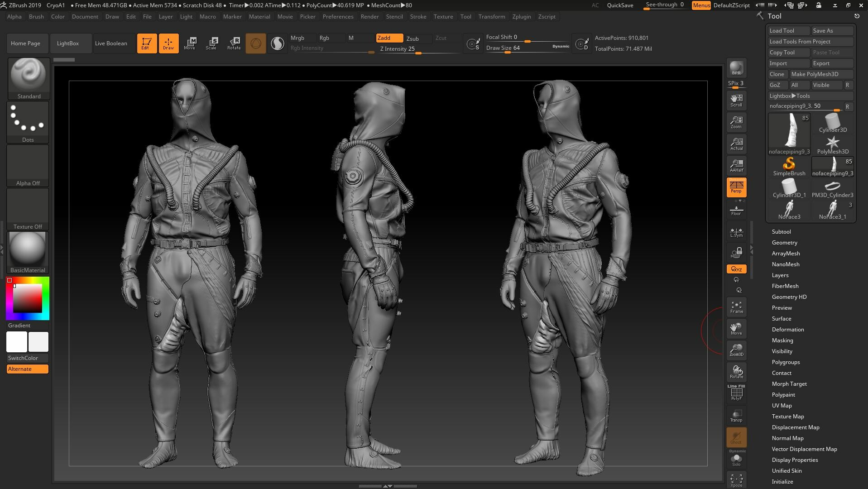Click the Home Page button
The image size is (868, 489).
[x=28, y=43]
